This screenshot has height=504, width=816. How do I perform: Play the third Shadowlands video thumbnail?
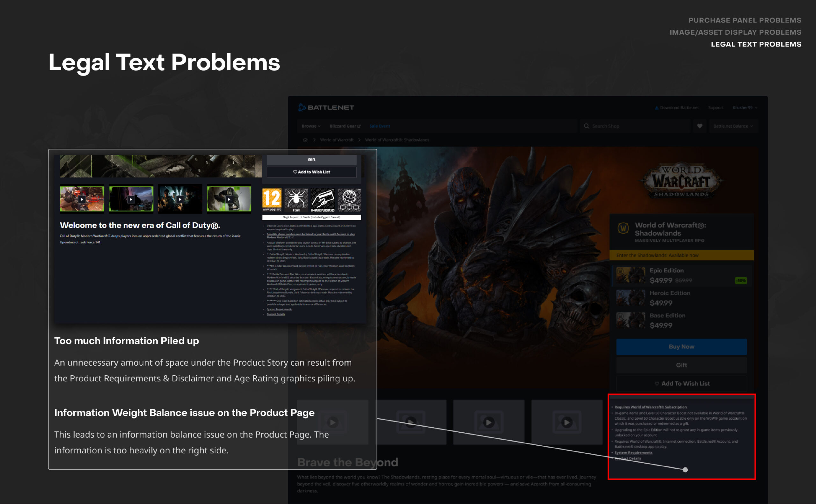tap(489, 422)
